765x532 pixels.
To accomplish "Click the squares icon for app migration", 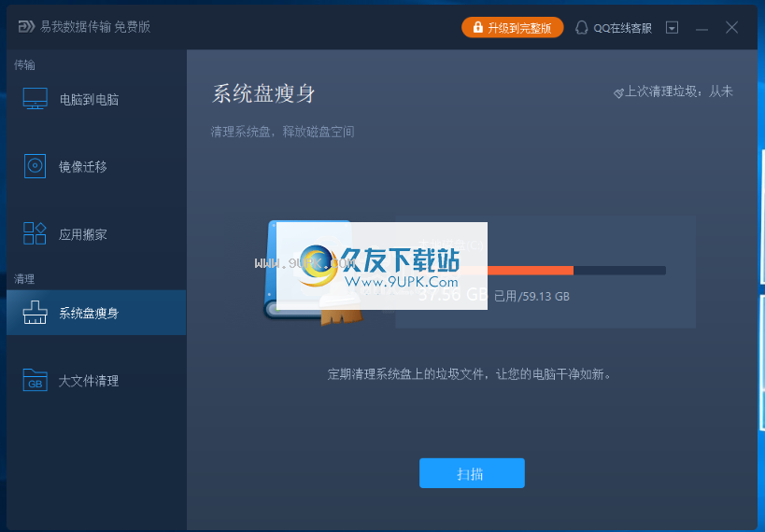I will point(35,233).
